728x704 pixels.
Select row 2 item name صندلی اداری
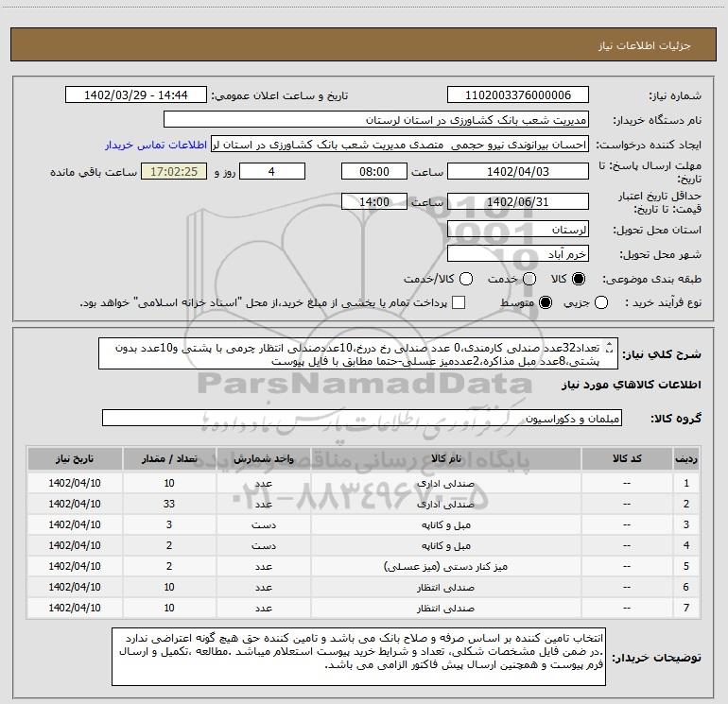click(x=445, y=504)
